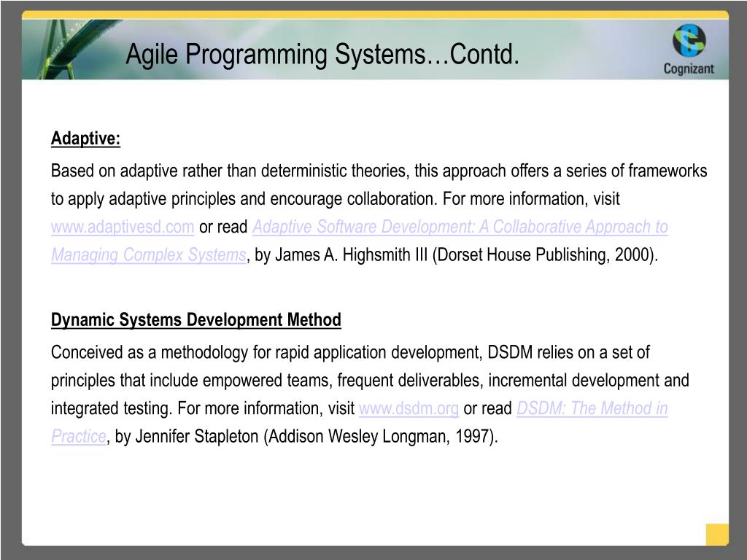Open the www.adaptivesd.com link
The height and width of the screenshot is (560, 747).
(x=123, y=227)
